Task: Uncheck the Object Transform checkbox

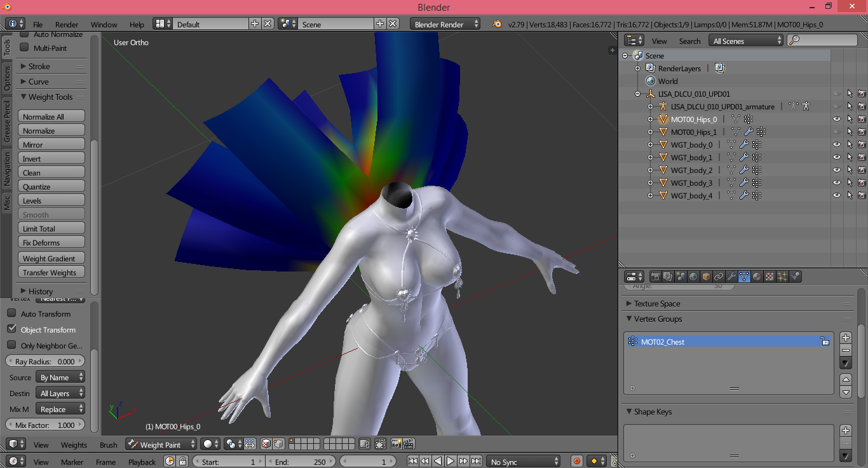Action: pos(11,329)
